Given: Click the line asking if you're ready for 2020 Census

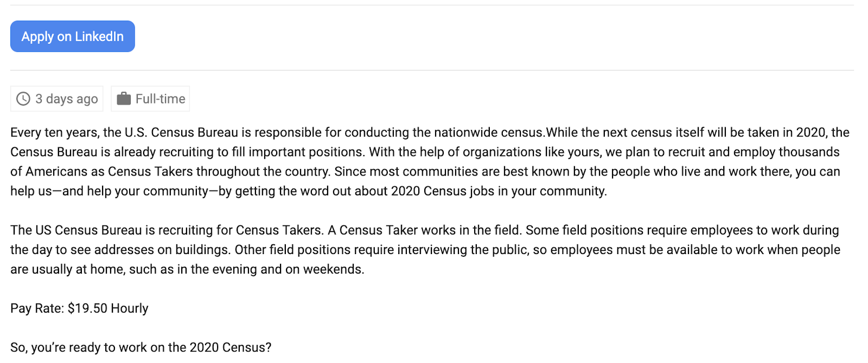Looking at the screenshot, I should point(141,347).
